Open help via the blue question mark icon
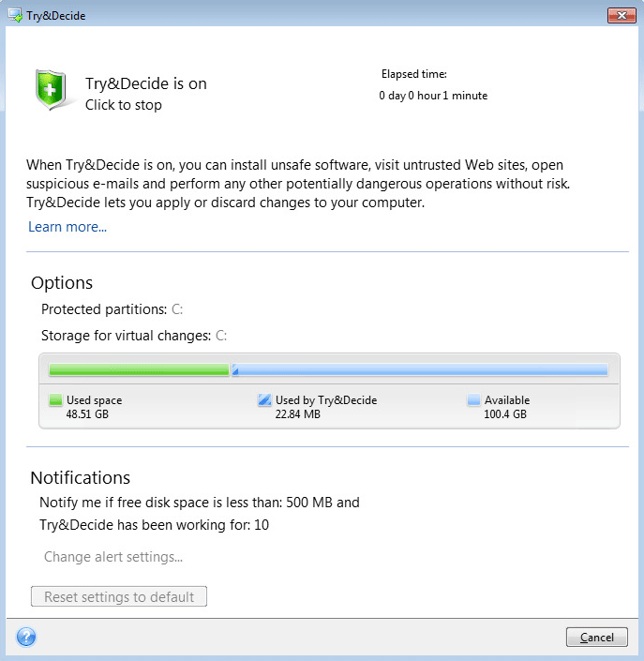Viewport: 644px width, 661px height. (26, 637)
